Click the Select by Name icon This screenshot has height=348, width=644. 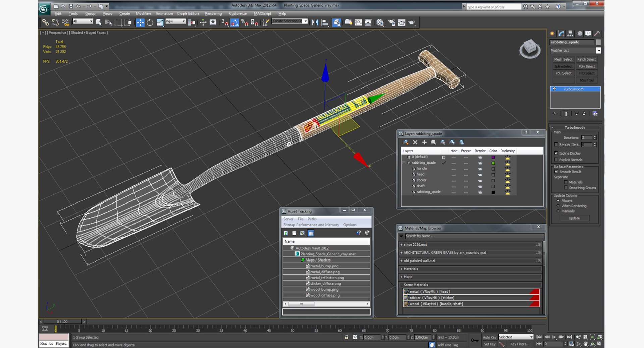coord(108,22)
